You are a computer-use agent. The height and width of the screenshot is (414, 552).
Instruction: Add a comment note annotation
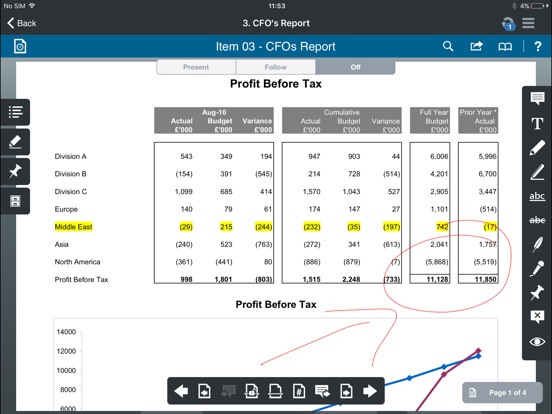(x=537, y=98)
